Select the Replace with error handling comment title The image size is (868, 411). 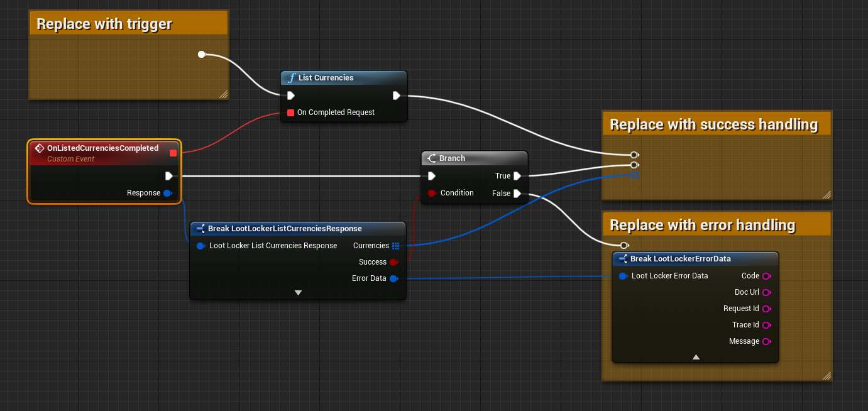click(702, 225)
